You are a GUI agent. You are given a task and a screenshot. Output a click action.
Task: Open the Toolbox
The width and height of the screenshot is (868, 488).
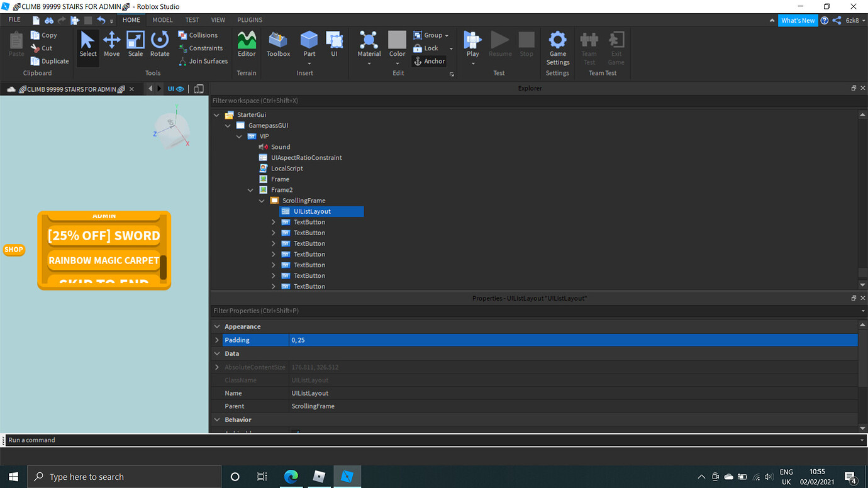(x=278, y=44)
